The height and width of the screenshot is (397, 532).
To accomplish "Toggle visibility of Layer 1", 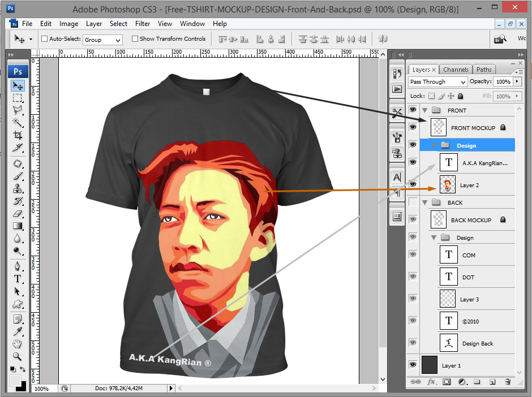I will (x=413, y=364).
